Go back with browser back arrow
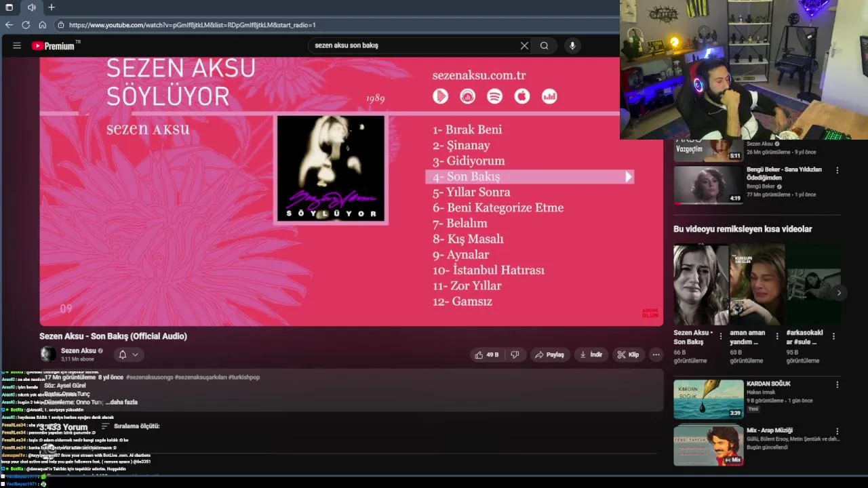This screenshot has width=868, height=488. tap(9, 25)
